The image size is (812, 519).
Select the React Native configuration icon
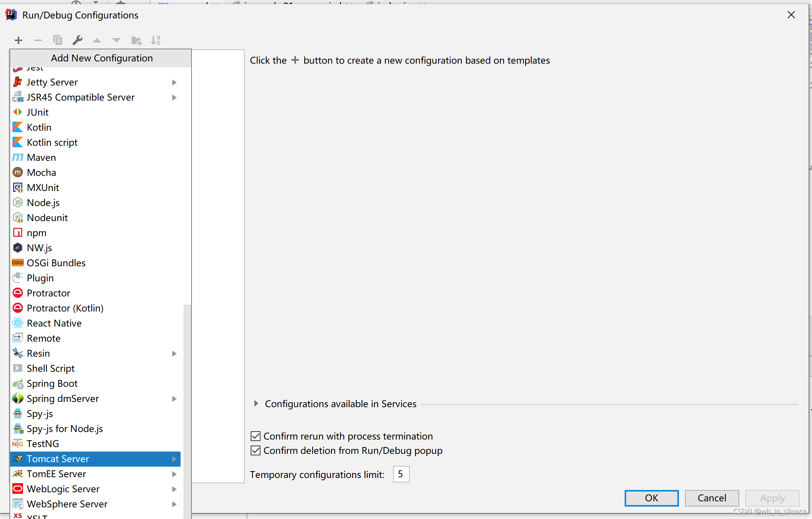tap(17, 323)
